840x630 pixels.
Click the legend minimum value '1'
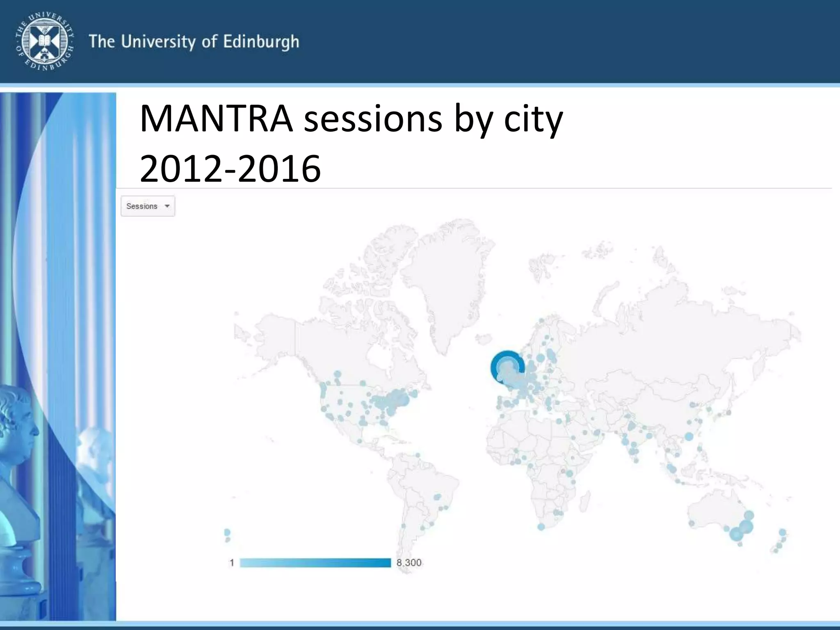click(232, 563)
